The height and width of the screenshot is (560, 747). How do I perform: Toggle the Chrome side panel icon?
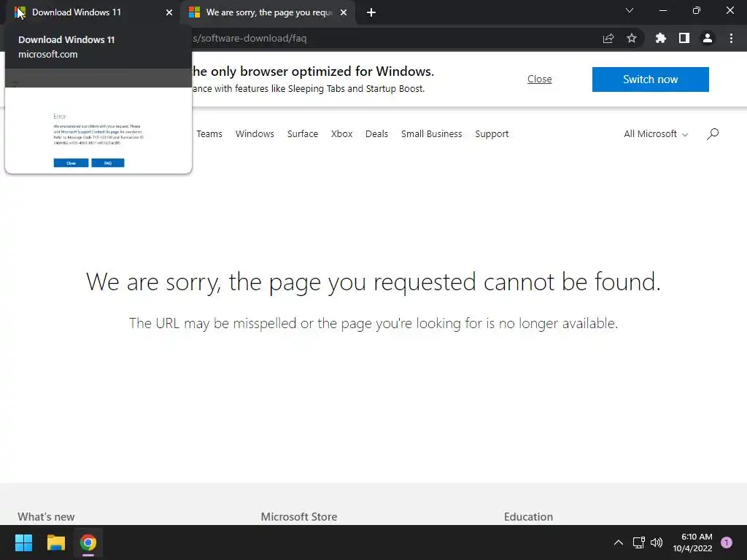click(x=684, y=38)
